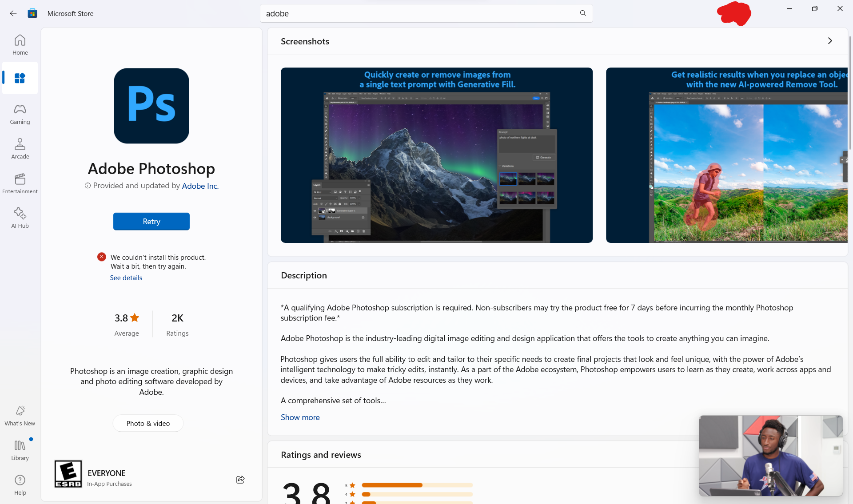Click the ESRB Everyone rating badge
This screenshot has width=853, height=504.
[x=68, y=474]
